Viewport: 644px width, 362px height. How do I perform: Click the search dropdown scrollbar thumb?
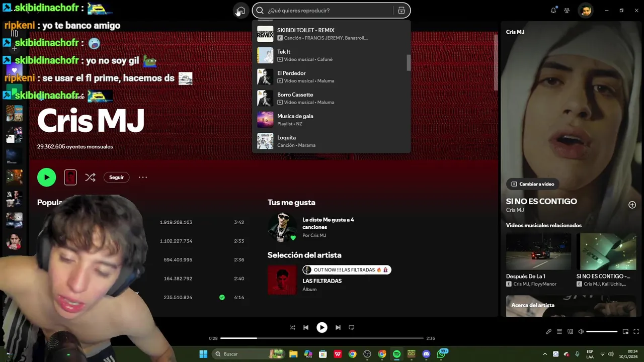coord(409,63)
